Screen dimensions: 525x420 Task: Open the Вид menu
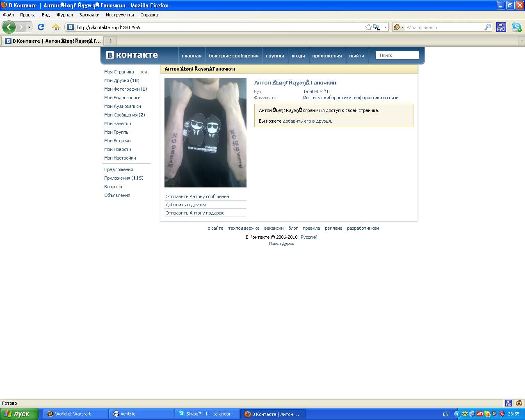[46, 15]
